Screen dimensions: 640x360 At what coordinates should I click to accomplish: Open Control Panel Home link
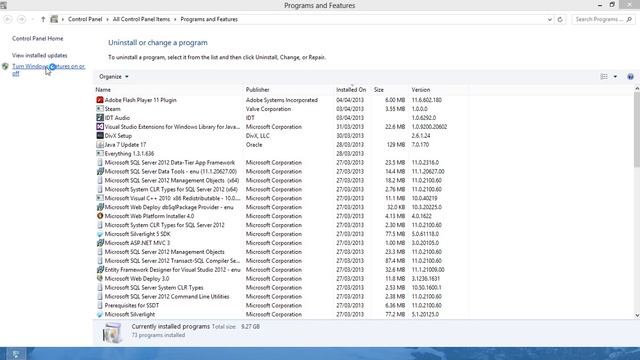pos(38,38)
